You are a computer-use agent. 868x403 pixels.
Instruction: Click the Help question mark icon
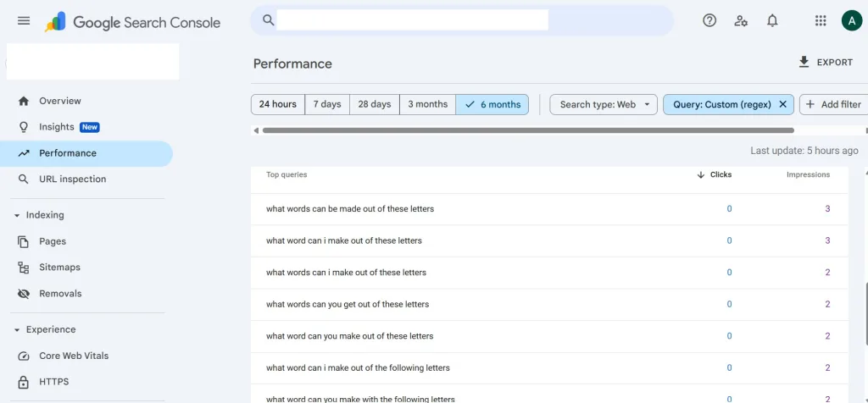pos(709,21)
